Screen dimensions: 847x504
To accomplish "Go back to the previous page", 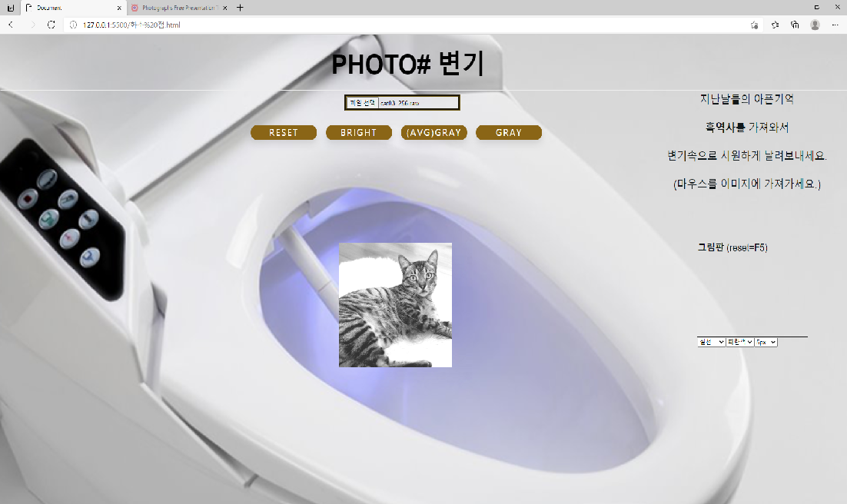I will tap(11, 25).
